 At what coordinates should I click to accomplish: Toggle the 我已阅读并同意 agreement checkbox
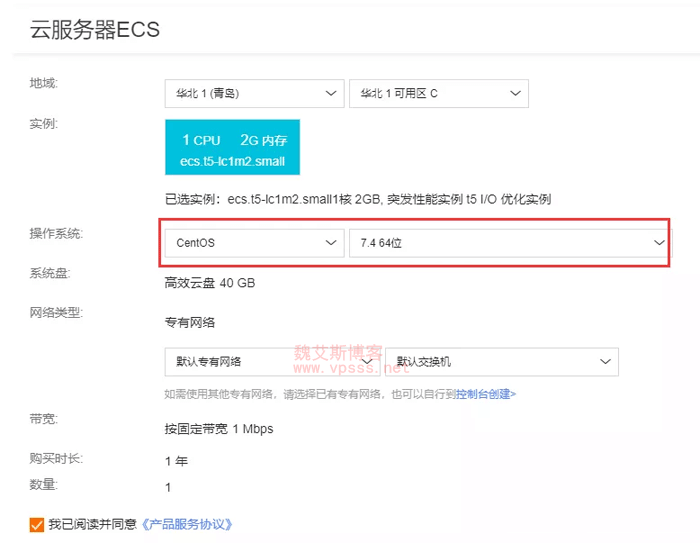tap(38, 524)
